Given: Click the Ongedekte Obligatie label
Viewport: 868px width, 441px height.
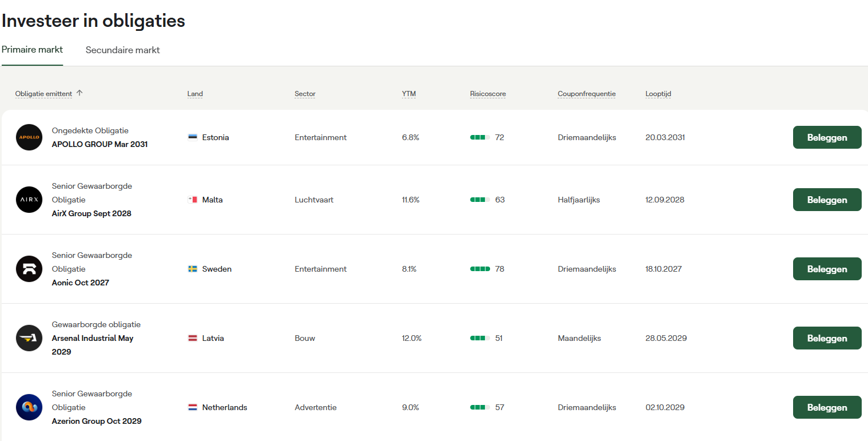Looking at the screenshot, I should click(90, 130).
